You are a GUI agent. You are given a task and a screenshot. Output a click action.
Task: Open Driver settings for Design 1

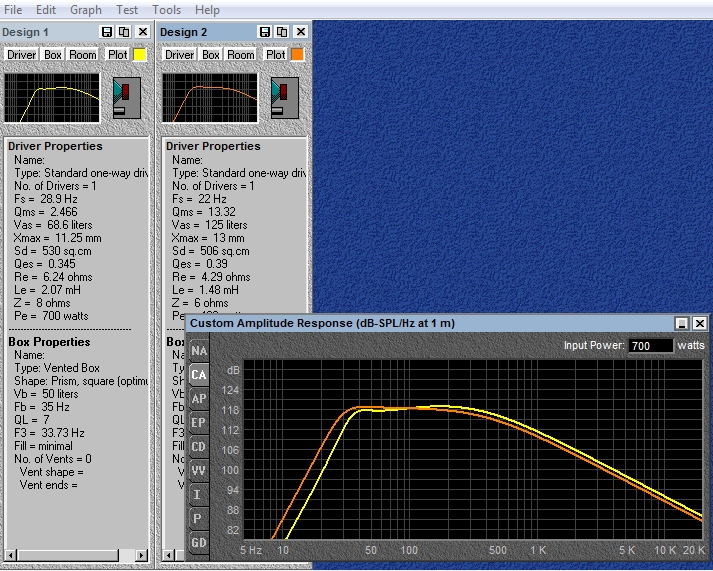21,55
